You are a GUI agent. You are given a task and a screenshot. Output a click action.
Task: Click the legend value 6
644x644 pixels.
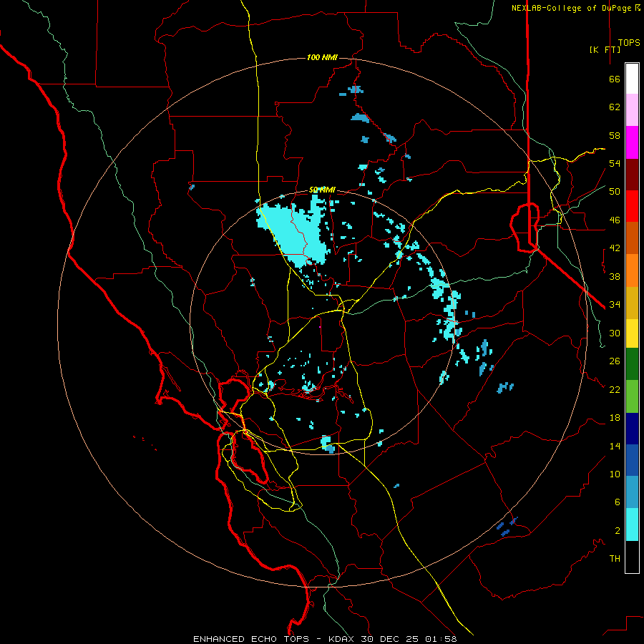pos(618,502)
